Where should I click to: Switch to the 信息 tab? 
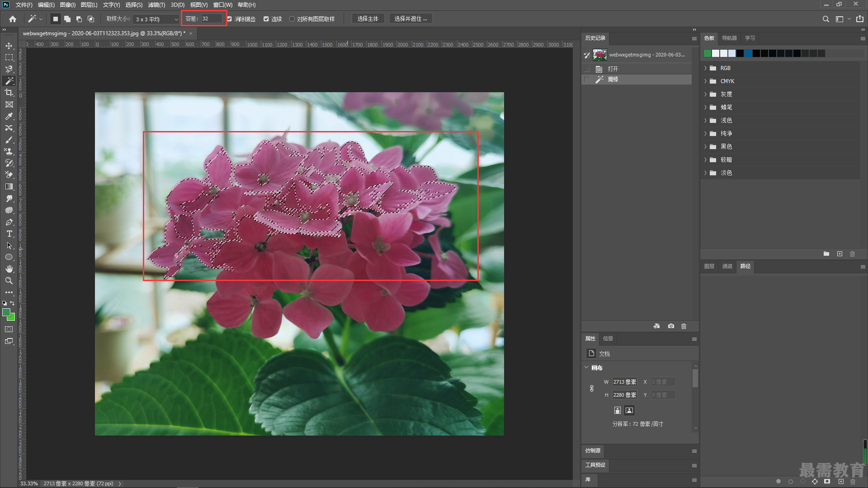608,339
